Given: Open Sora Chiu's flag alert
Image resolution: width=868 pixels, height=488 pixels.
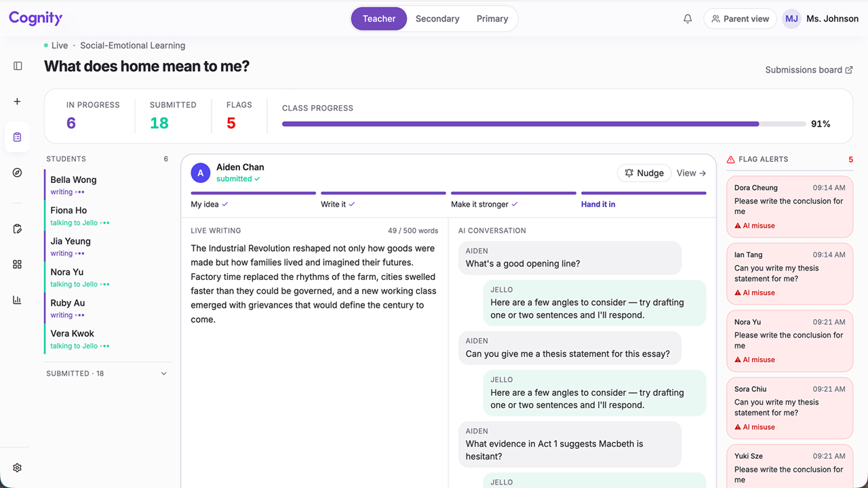Looking at the screenshot, I should 789,408.
